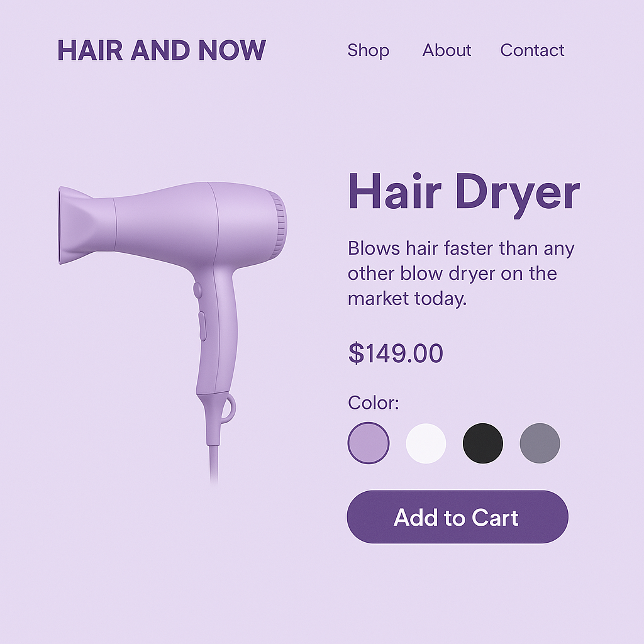Viewport: 644px width, 644px height.
Task: Go to the About page
Action: tap(447, 50)
